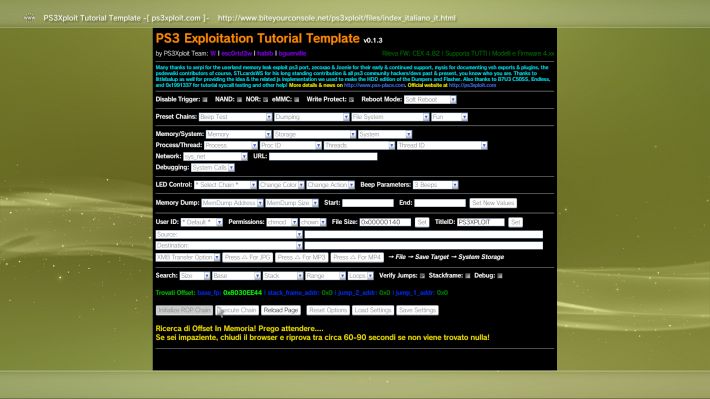Image resolution: width=710 pixels, height=399 pixels.
Task: Toggle the Write Protect checkbox
Action: pyautogui.click(x=351, y=100)
